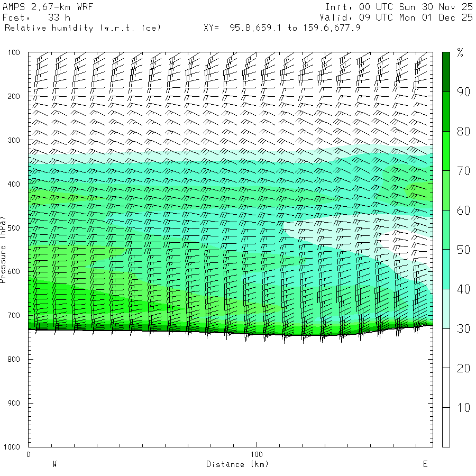Click the 'Pressure (hPa)' y-axis label

(3, 249)
